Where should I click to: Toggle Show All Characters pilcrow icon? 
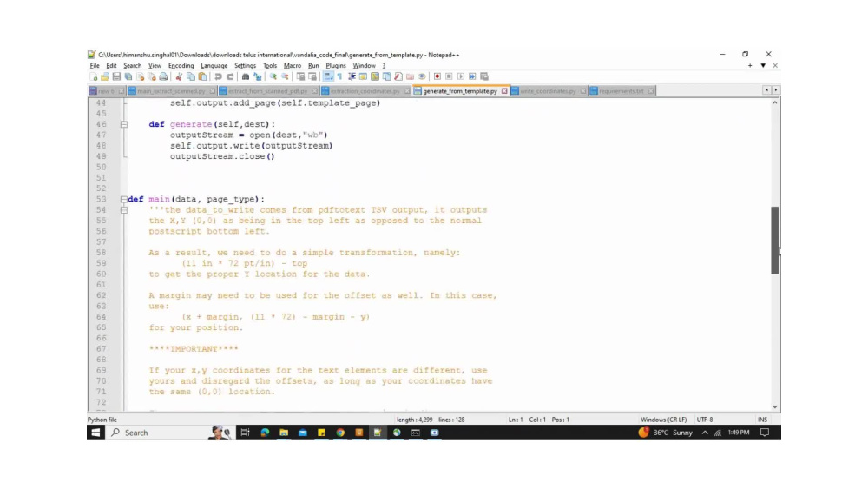pos(339,76)
